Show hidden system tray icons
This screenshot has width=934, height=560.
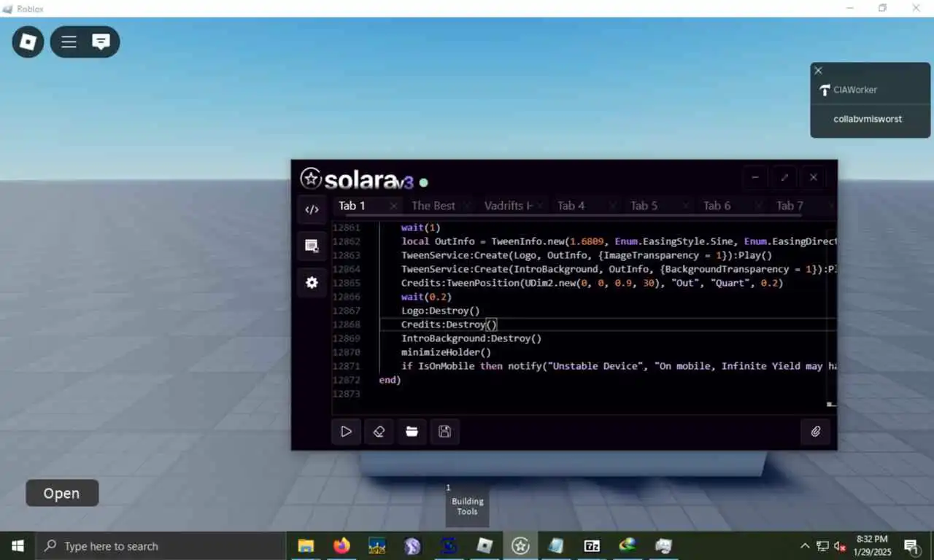805,546
